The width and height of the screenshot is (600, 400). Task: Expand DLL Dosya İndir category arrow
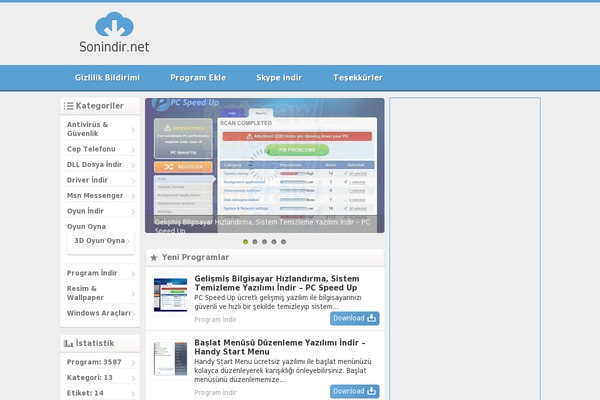pyautogui.click(x=133, y=165)
